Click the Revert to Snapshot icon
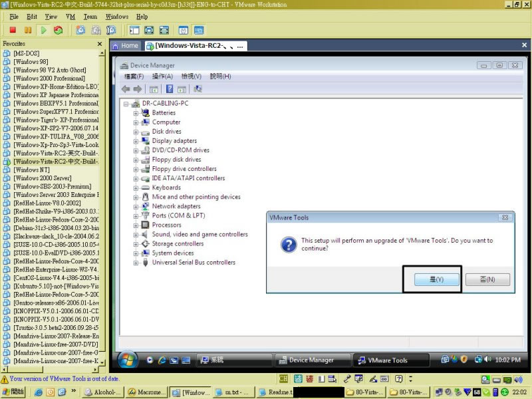 coord(96,30)
